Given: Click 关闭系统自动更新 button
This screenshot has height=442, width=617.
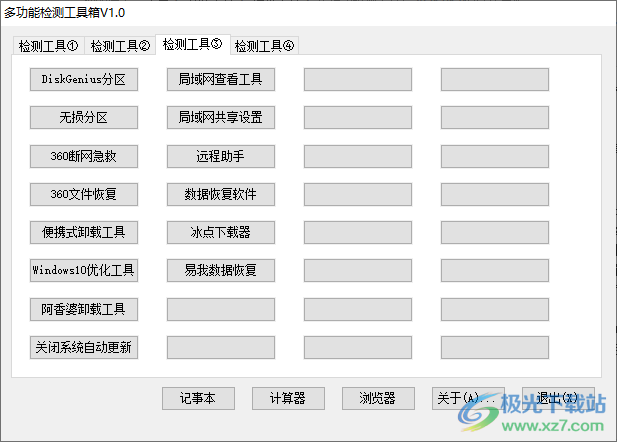Looking at the screenshot, I should pyautogui.click(x=84, y=347).
